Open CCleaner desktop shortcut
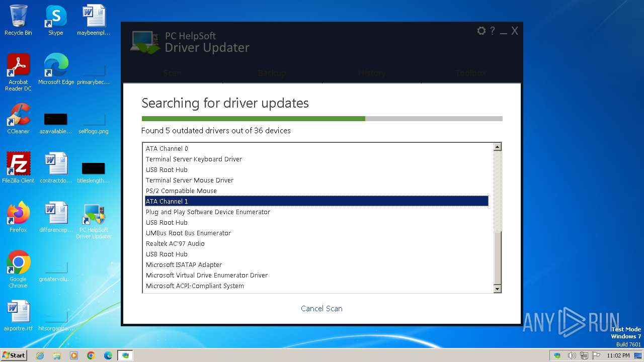The height and width of the screenshot is (362, 644). point(18,119)
